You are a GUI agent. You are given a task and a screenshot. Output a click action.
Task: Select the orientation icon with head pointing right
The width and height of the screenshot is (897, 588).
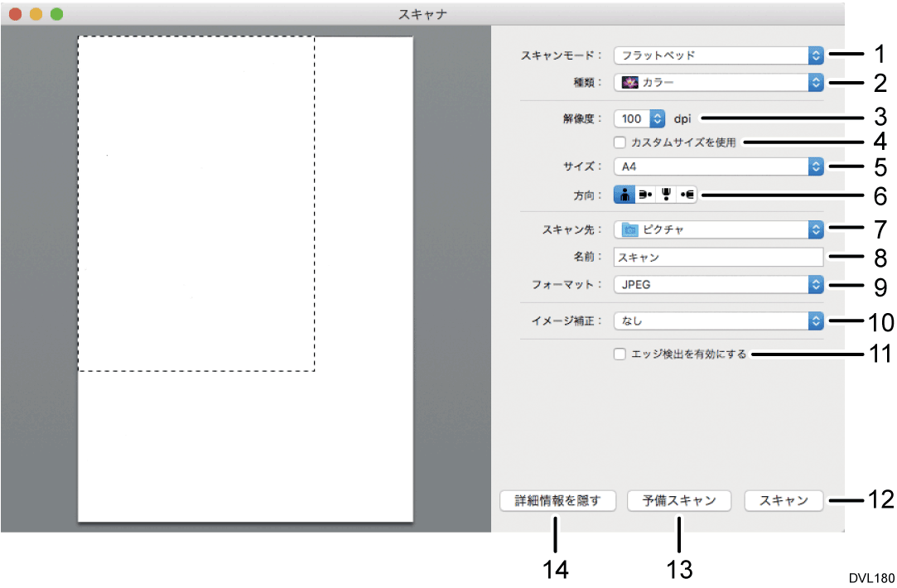click(646, 195)
